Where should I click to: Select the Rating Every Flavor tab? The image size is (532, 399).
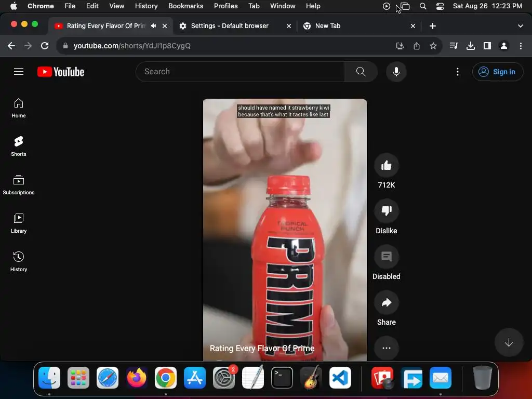click(106, 26)
